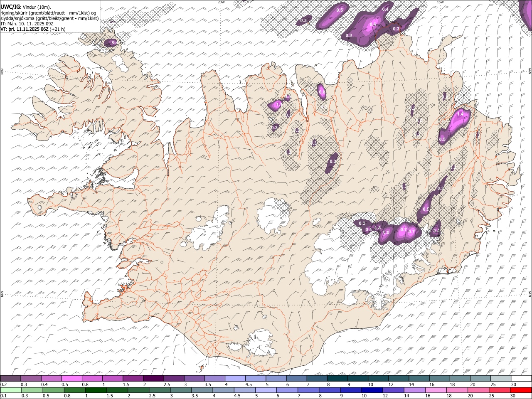532x399 pixels.
Task: Click the 'rigning/skúrir' legend description line
Action: 48,12
